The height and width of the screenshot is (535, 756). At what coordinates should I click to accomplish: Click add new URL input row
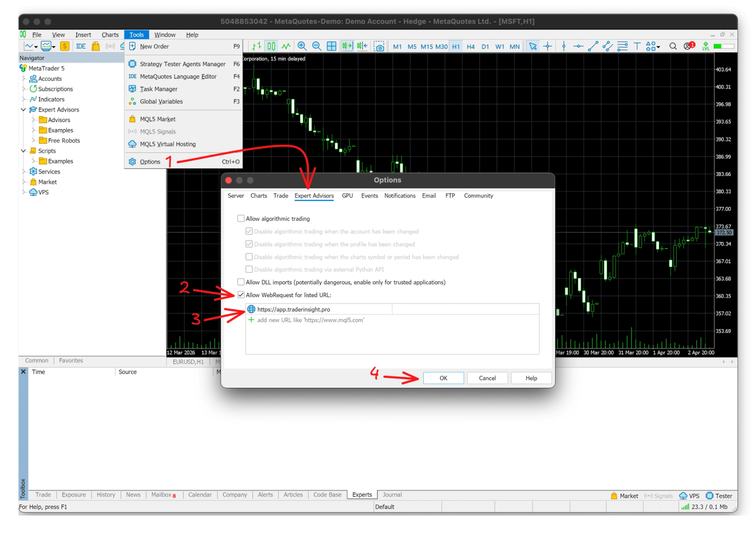(x=392, y=320)
